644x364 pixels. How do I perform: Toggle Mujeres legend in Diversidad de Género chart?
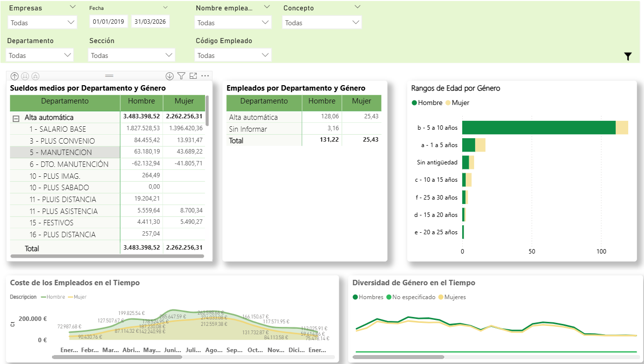click(x=454, y=297)
